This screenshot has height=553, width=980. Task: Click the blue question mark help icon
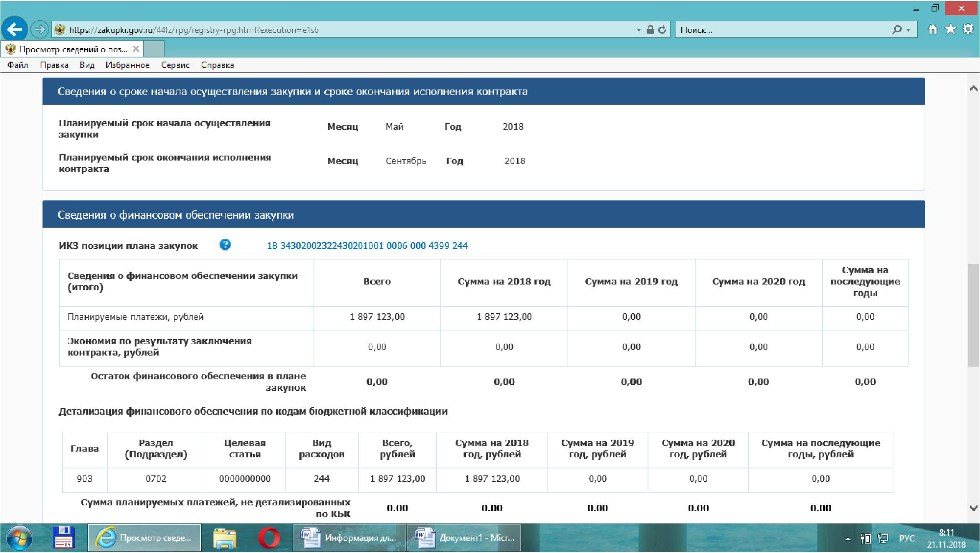click(x=225, y=245)
